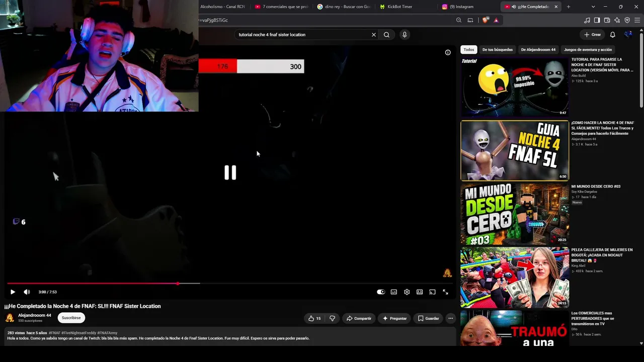Play the video with the player play button

pyautogui.click(x=13, y=292)
